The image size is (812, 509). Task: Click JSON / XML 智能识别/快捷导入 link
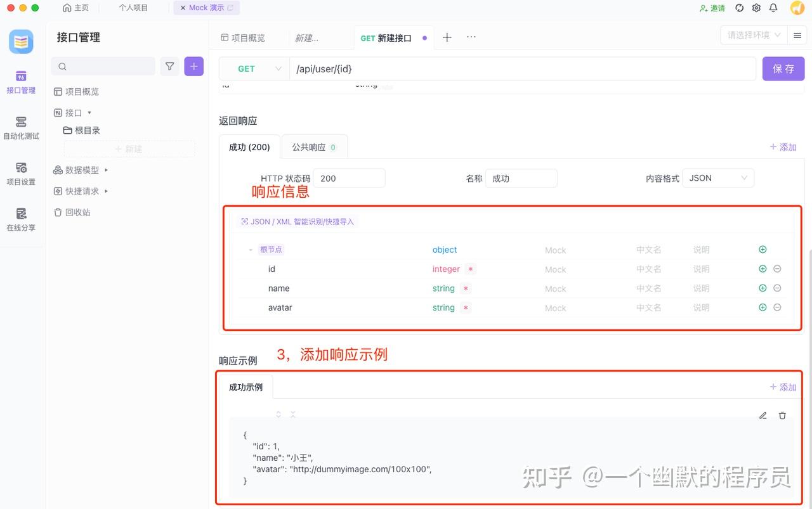pos(298,222)
